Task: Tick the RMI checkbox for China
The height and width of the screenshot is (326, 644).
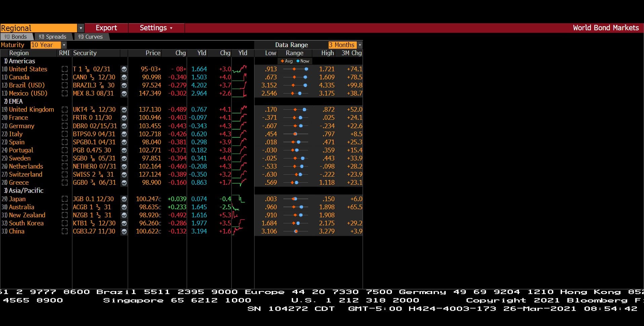Action: coord(65,231)
